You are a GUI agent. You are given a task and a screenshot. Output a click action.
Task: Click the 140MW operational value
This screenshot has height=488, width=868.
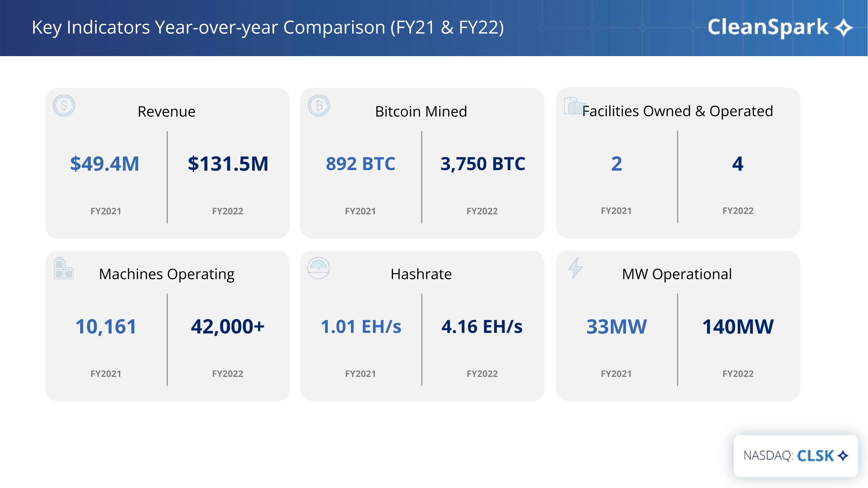[738, 327]
